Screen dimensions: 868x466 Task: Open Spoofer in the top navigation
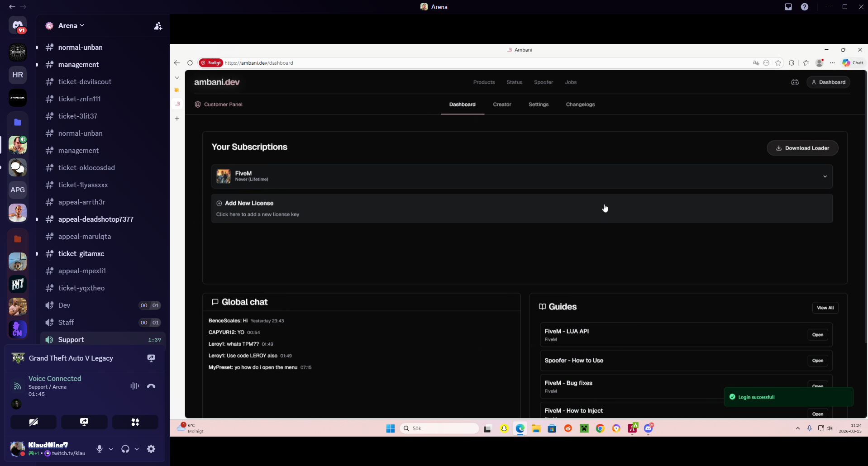pyautogui.click(x=544, y=82)
